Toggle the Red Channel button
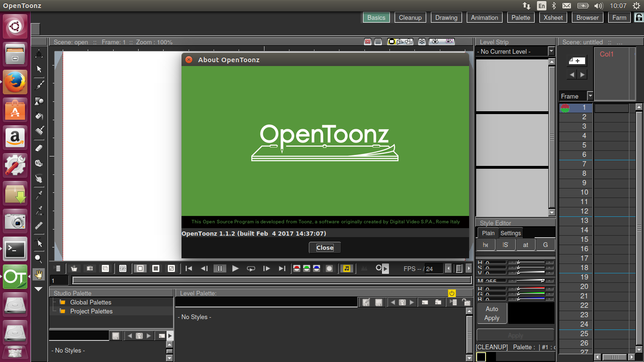 [x=297, y=269]
